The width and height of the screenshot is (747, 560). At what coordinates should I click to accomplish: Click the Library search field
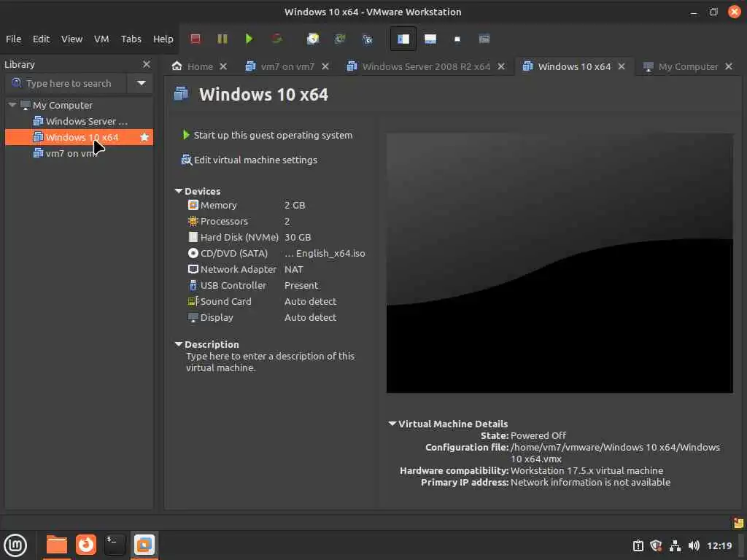pyautogui.click(x=66, y=83)
